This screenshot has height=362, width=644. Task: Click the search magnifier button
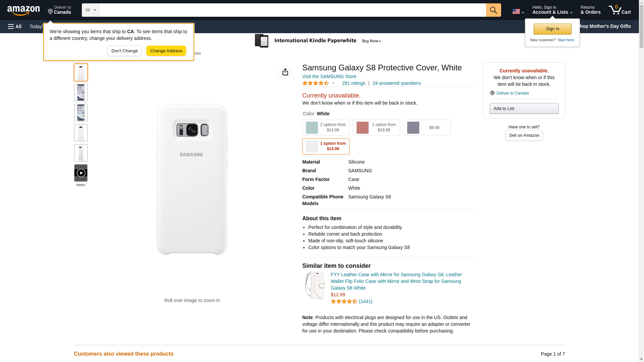coord(493,10)
